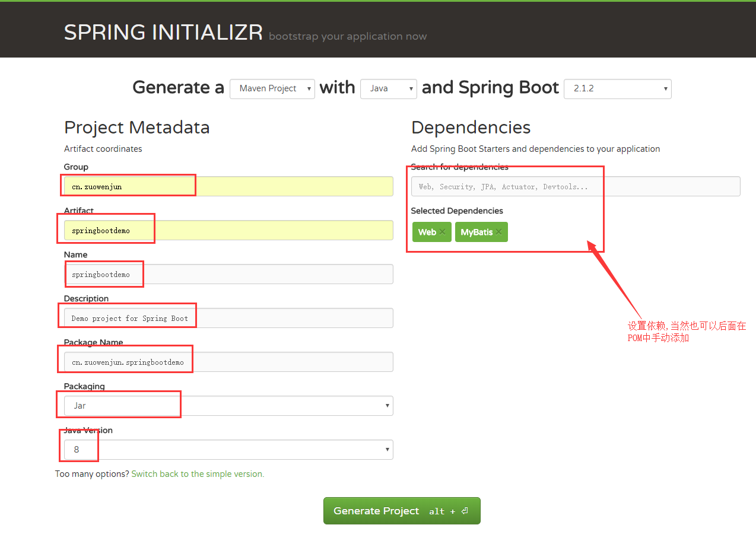
Task: Click the Too many options? text
Action: click(x=92, y=474)
